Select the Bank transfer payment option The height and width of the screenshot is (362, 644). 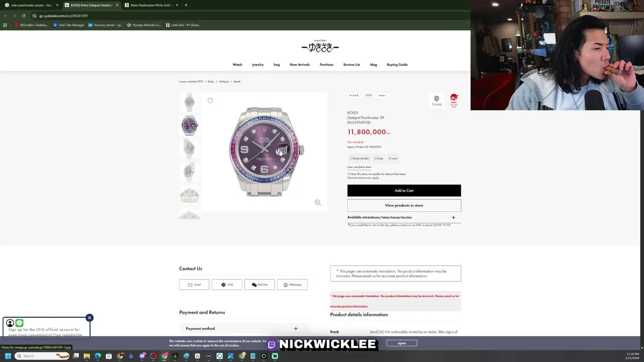pyautogui.click(x=359, y=158)
